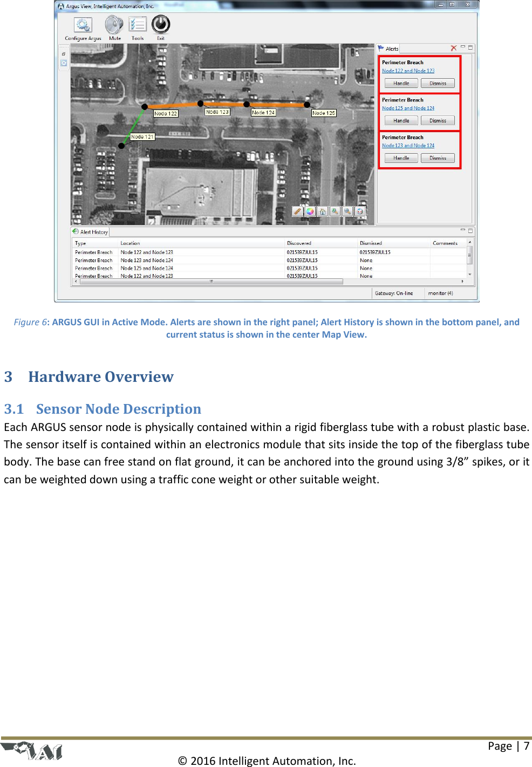The height and width of the screenshot is (767, 532).
Task: Minimize the Alert History panel
Action: (x=463, y=230)
